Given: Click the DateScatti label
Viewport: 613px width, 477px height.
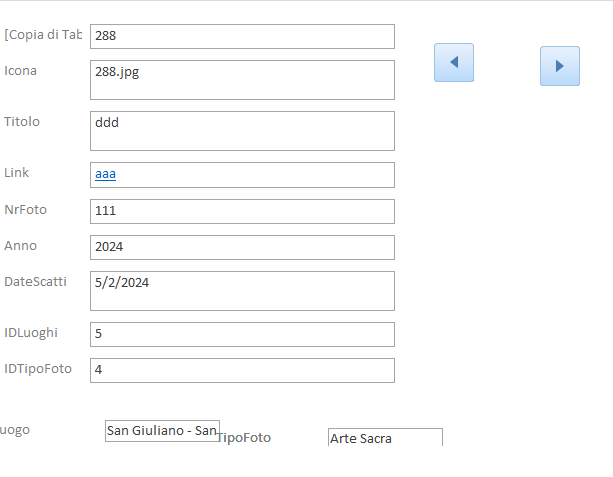Looking at the screenshot, I should tap(35, 282).
